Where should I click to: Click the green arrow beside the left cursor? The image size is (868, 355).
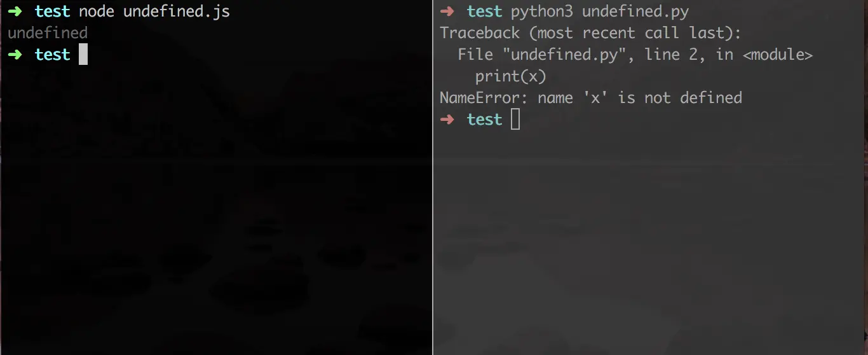(15, 55)
